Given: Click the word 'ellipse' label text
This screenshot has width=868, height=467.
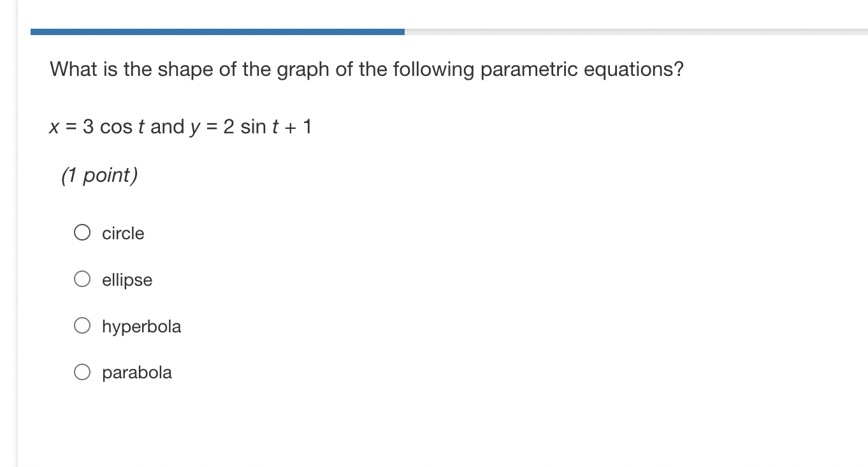Looking at the screenshot, I should pos(127,280).
